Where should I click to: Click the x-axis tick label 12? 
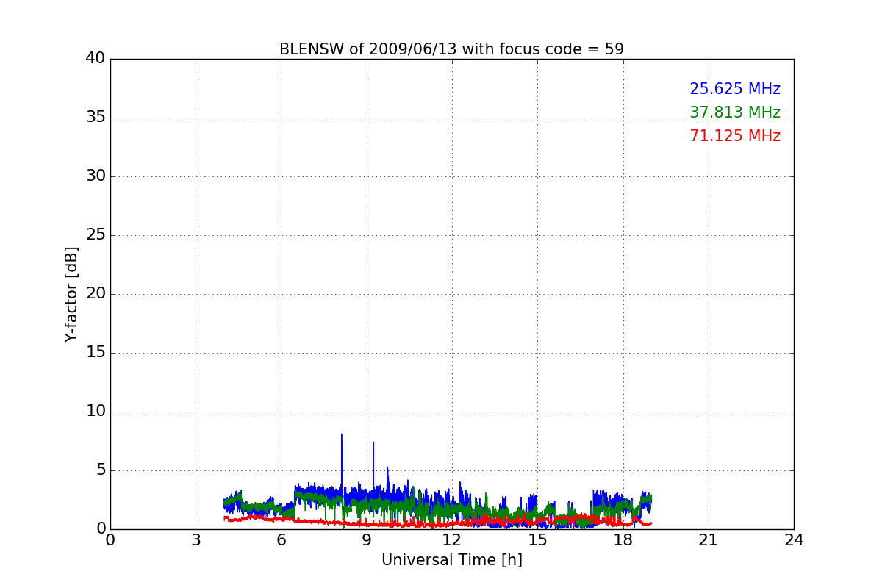pyautogui.click(x=452, y=539)
